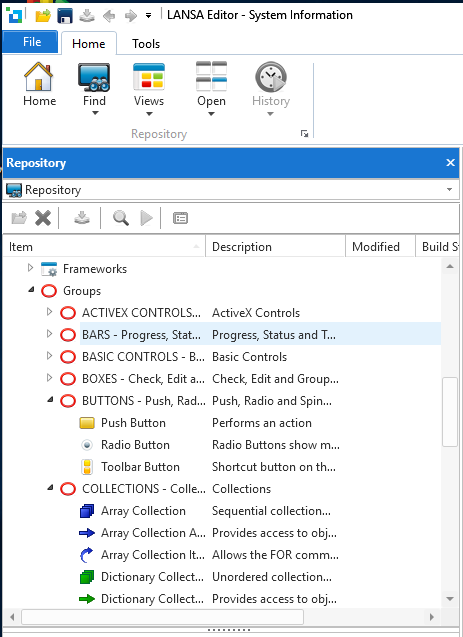Open the Repository view dropdown
The width and height of the screenshot is (463, 637).
click(449, 190)
